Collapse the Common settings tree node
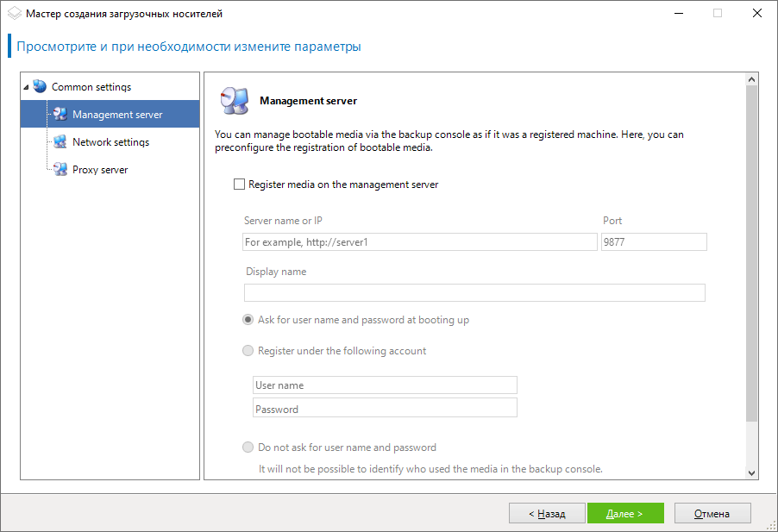 click(26, 87)
